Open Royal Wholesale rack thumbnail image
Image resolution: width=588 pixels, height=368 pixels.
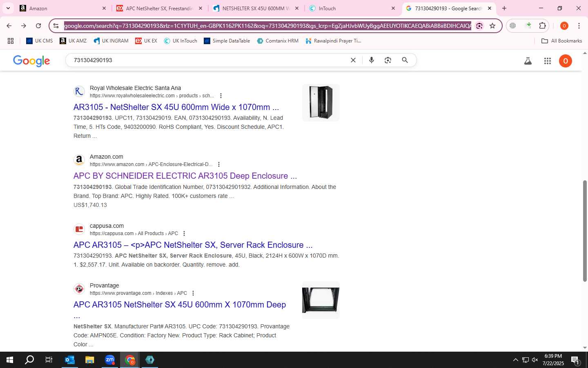[x=321, y=102]
